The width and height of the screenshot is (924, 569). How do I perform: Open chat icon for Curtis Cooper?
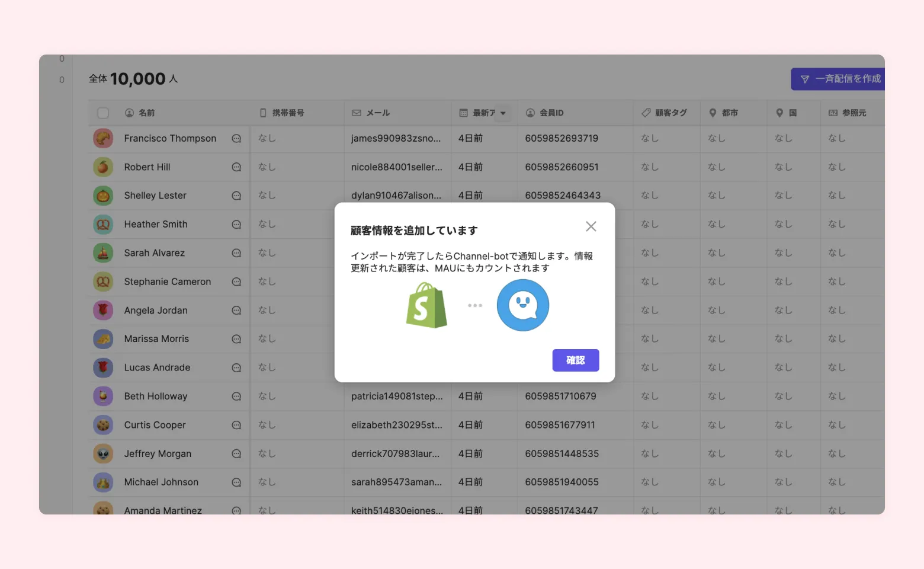coord(236,425)
